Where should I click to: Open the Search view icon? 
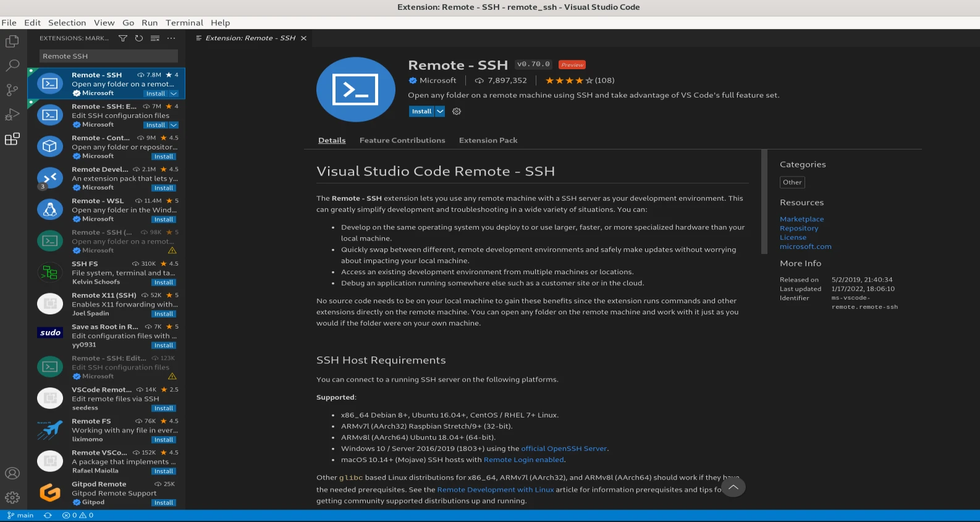(x=12, y=65)
